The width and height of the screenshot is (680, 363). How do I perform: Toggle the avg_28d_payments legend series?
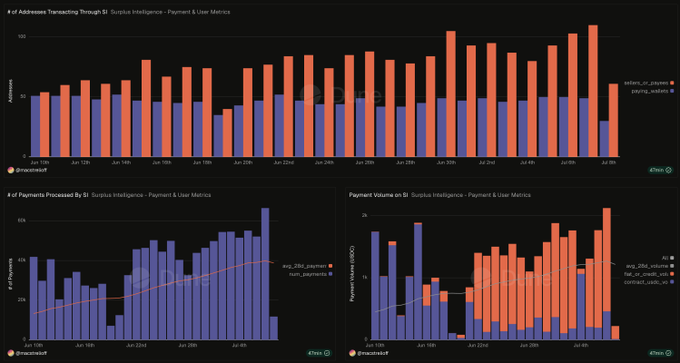coord(307,266)
